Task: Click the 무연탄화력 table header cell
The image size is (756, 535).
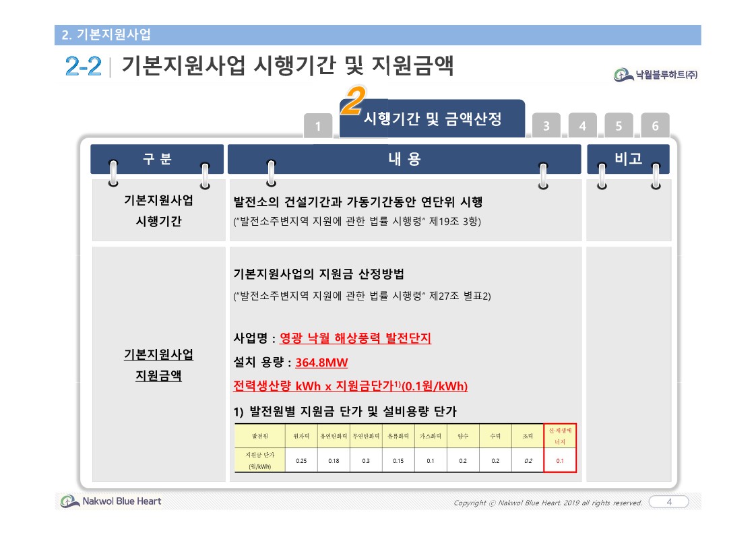Action: pyautogui.click(x=366, y=436)
